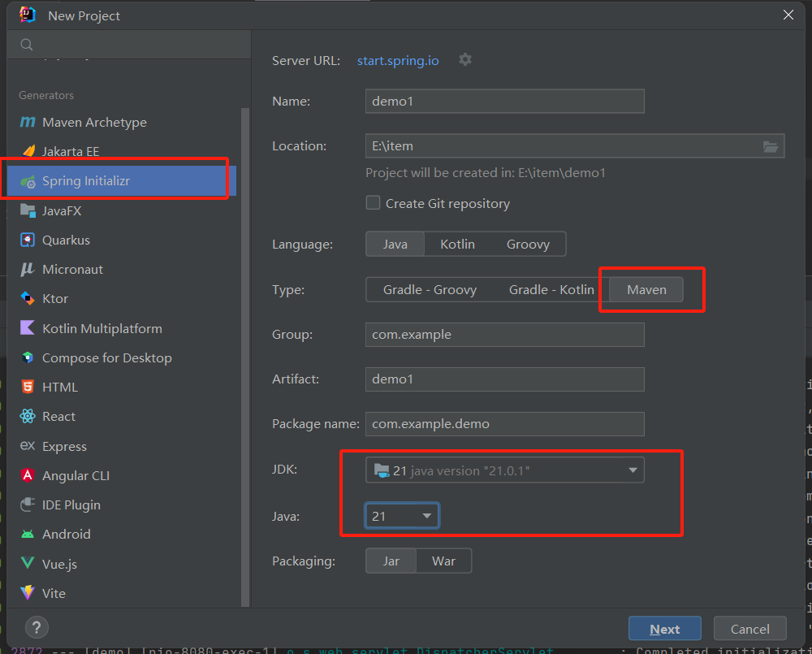
Task: Select Micronaut generator
Action: 121,269
